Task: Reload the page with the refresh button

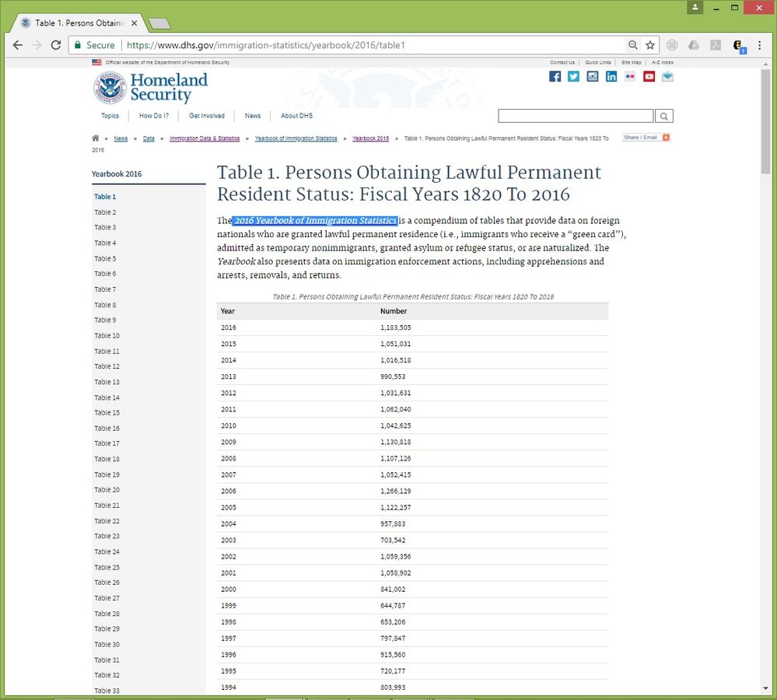Action: pyautogui.click(x=56, y=45)
